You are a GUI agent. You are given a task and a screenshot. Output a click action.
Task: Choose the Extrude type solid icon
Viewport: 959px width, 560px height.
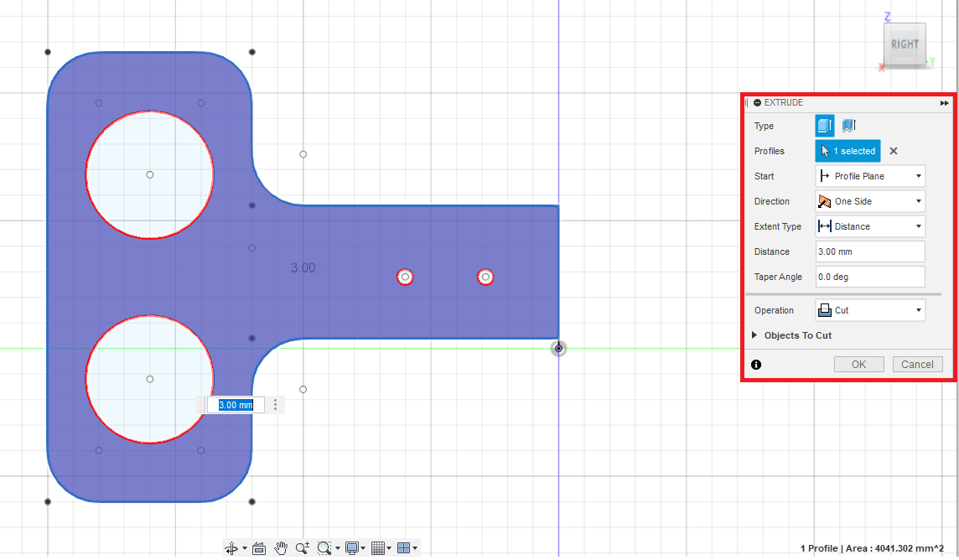point(824,126)
